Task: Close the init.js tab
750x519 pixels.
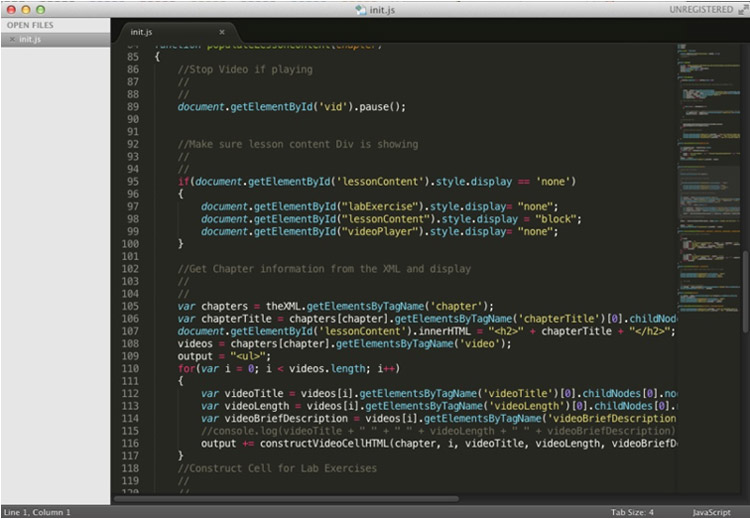Action: tap(222, 32)
